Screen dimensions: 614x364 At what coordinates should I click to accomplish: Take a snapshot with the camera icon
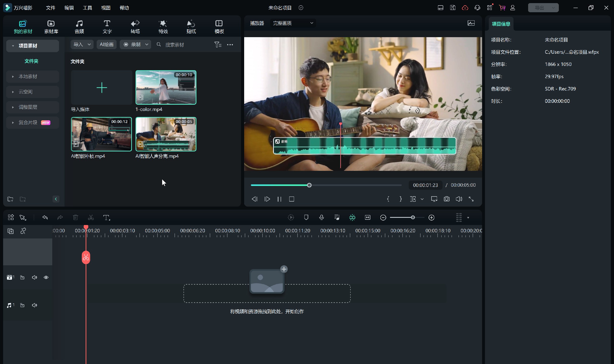[446, 199]
